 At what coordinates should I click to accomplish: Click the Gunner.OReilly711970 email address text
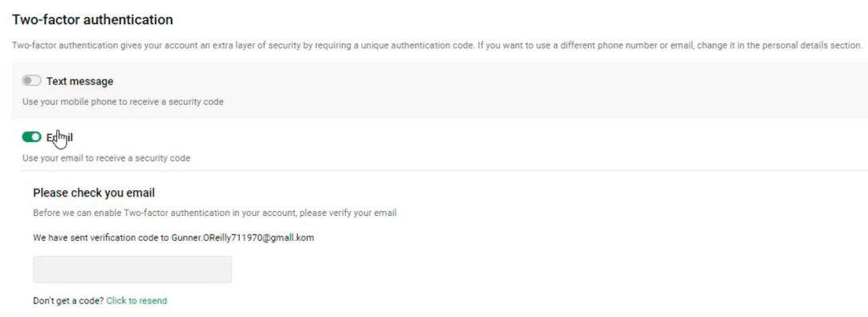tap(242, 238)
